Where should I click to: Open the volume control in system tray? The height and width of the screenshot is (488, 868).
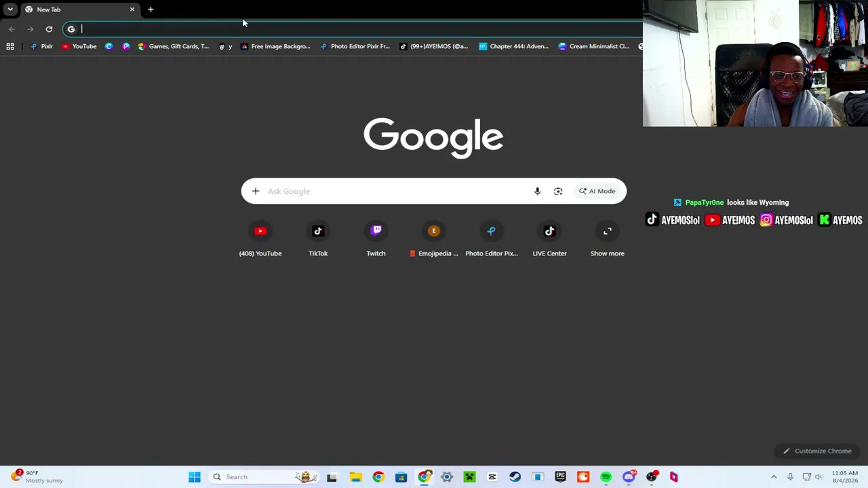[x=818, y=477]
